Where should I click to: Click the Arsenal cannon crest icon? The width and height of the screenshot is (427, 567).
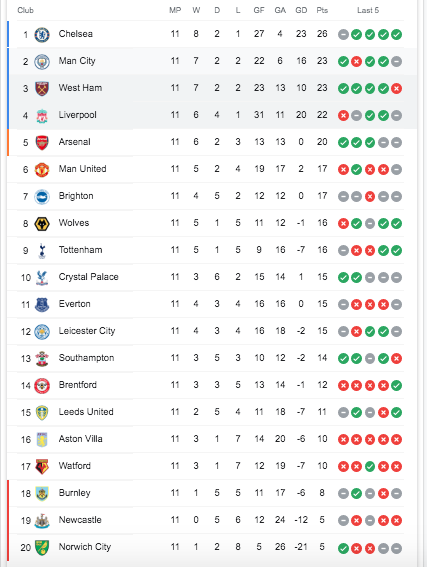coord(42,142)
